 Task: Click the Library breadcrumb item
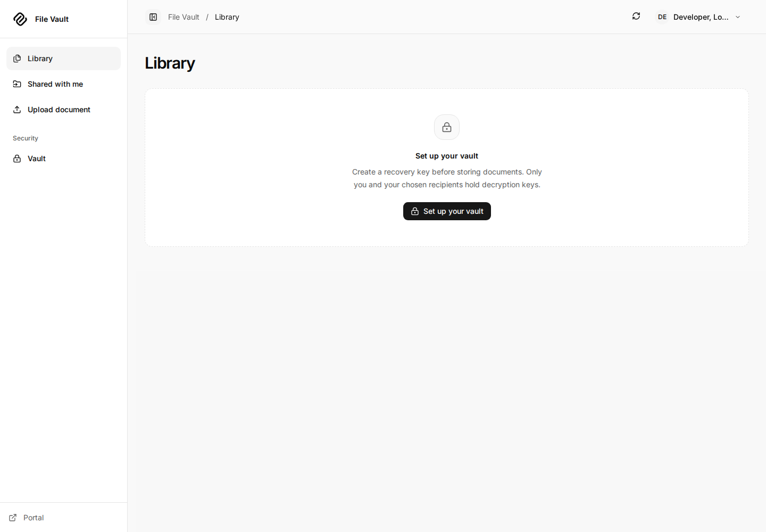227,17
